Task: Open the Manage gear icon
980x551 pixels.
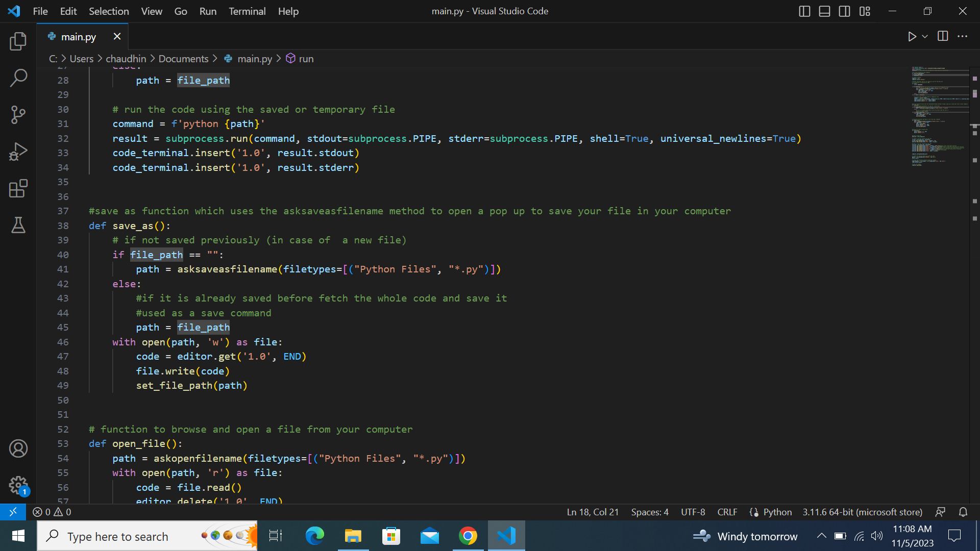Action: coord(18,485)
